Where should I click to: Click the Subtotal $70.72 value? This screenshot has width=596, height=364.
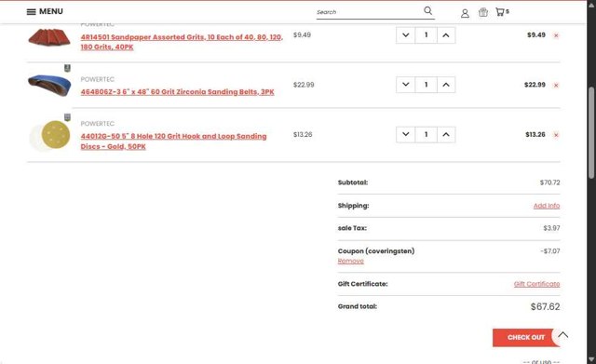549,182
